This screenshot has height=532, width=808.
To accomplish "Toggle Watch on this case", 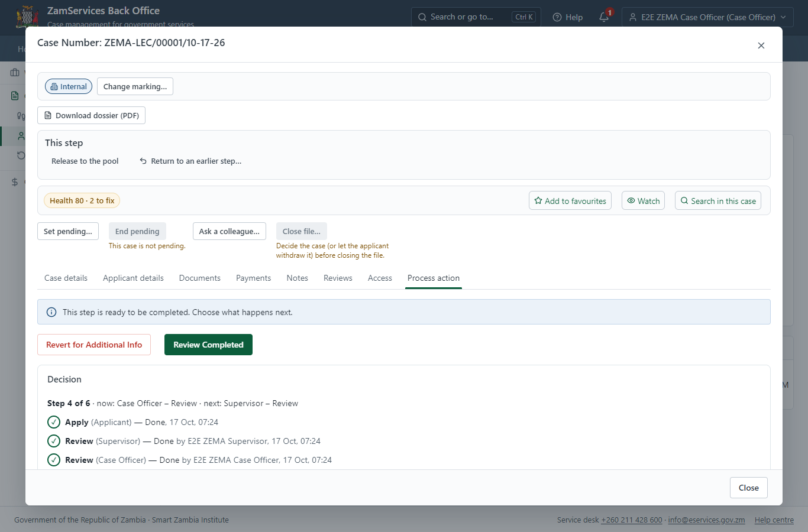I will tap(643, 200).
